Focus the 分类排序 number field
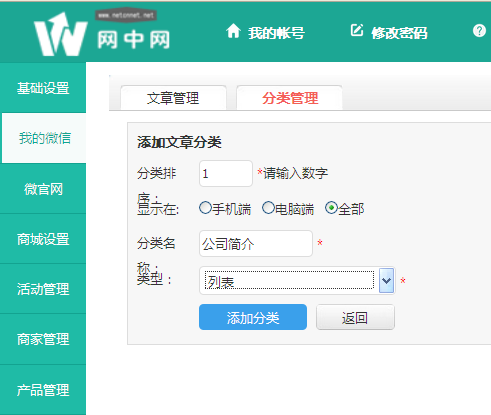This screenshot has width=491, height=415. click(226, 173)
